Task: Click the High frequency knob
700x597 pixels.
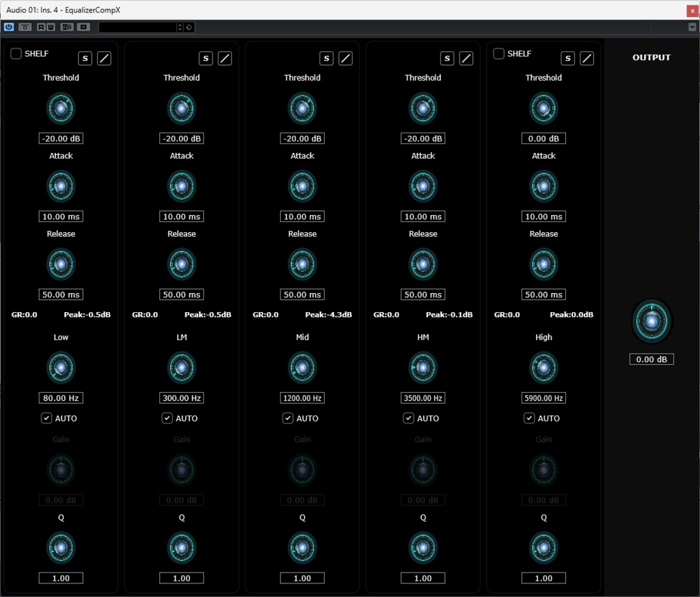Action: click(543, 367)
